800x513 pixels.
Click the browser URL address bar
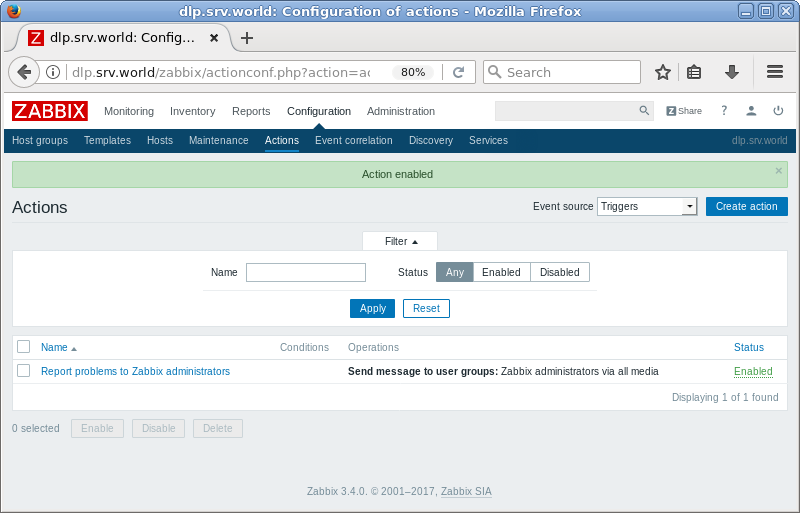(x=220, y=72)
